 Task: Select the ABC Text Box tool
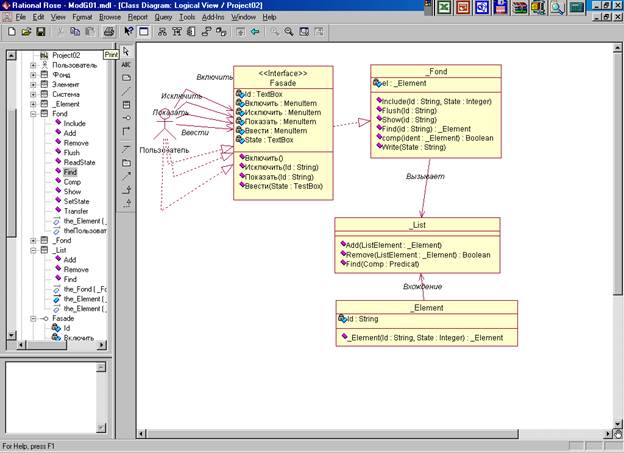[126, 64]
